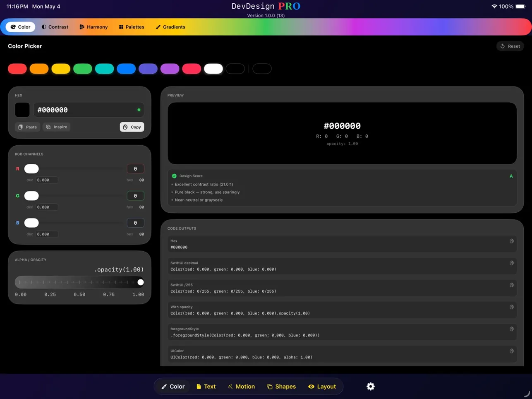Click the "opacity: 1.00" text in preview

342,144
